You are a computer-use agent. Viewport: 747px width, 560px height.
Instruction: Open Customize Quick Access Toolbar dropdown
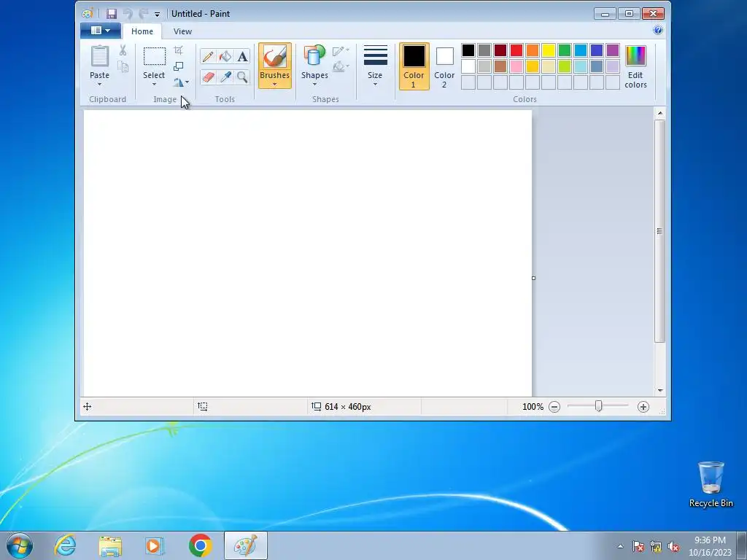click(158, 15)
